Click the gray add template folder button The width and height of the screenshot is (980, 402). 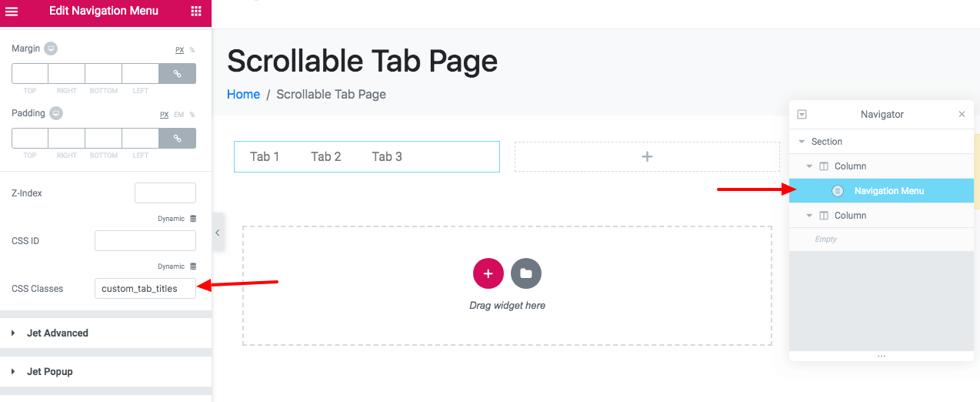[526, 273]
